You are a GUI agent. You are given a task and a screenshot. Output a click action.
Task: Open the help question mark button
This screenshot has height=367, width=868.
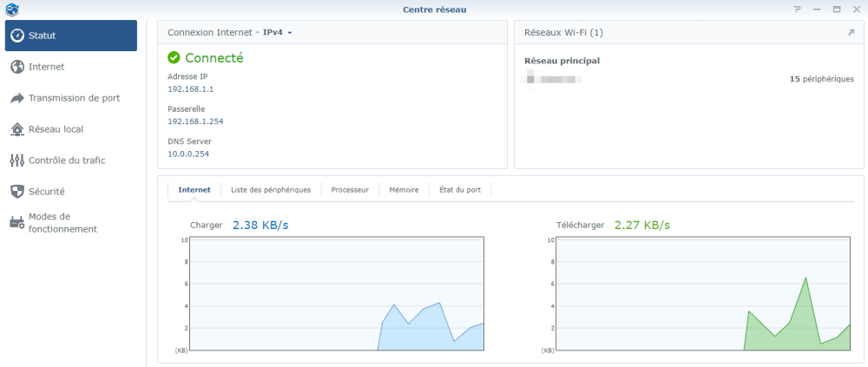tap(797, 10)
